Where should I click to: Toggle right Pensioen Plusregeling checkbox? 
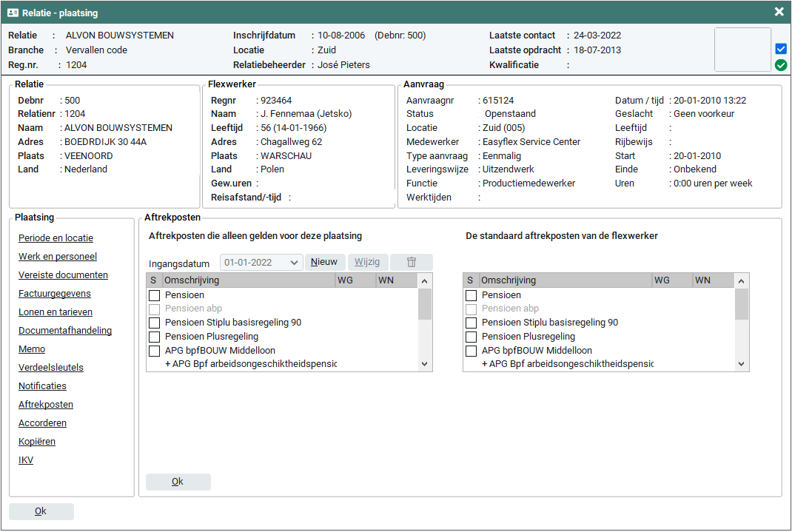pos(471,337)
